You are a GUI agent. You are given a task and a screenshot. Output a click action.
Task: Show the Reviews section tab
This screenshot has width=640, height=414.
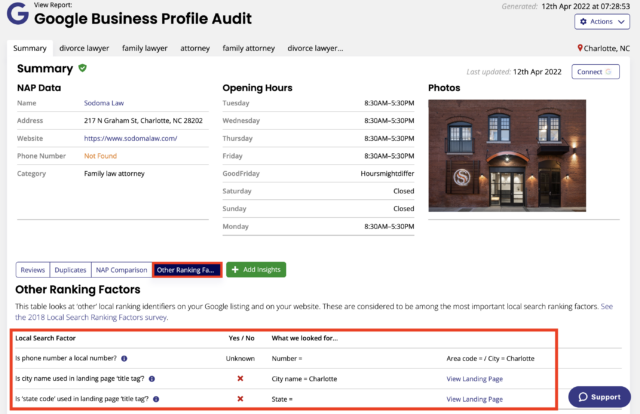point(33,269)
